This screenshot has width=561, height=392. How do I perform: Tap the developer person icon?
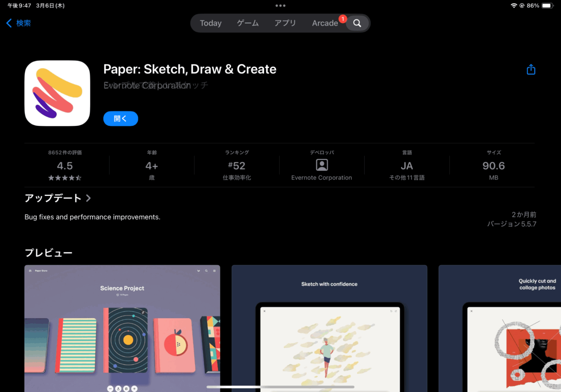(322, 165)
